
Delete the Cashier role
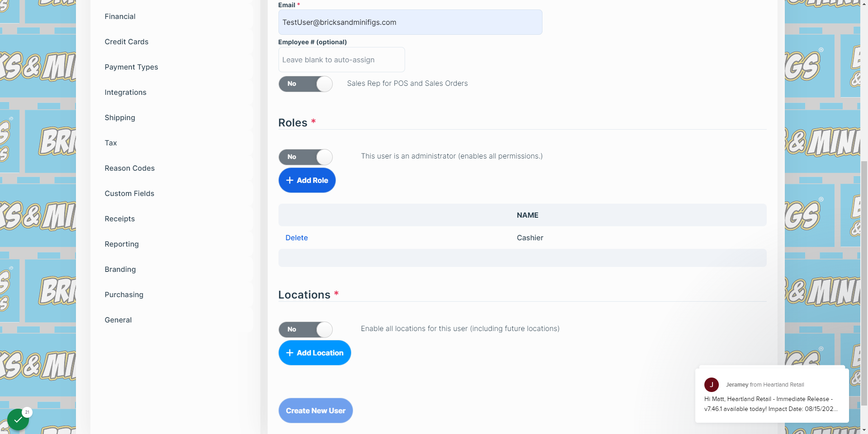tap(297, 238)
